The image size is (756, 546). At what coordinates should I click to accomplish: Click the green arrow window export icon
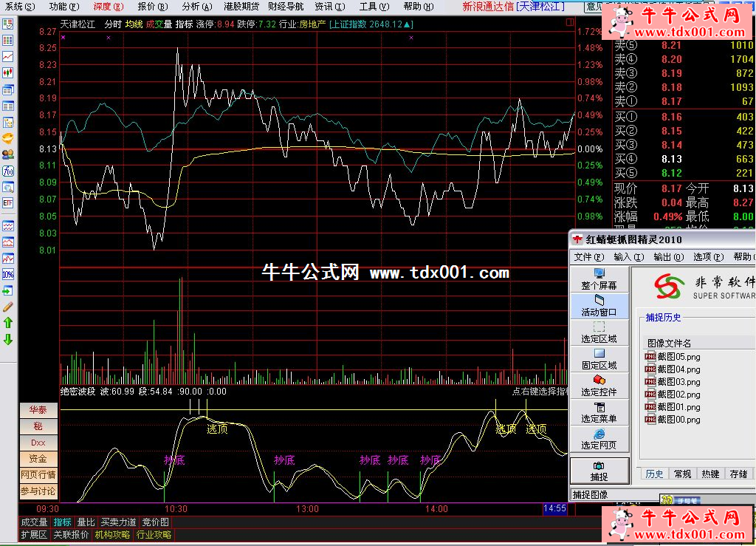pos(7,291)
